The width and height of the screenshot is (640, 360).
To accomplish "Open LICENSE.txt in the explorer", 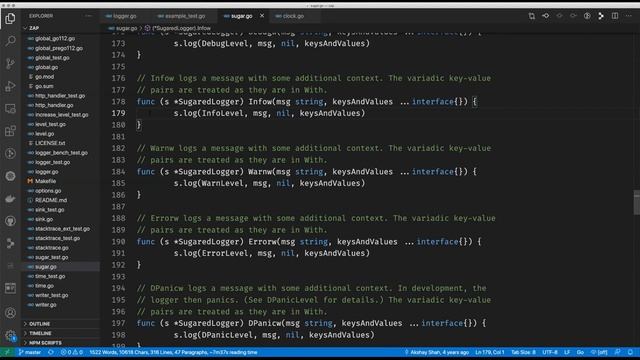I will click(60, 143).
